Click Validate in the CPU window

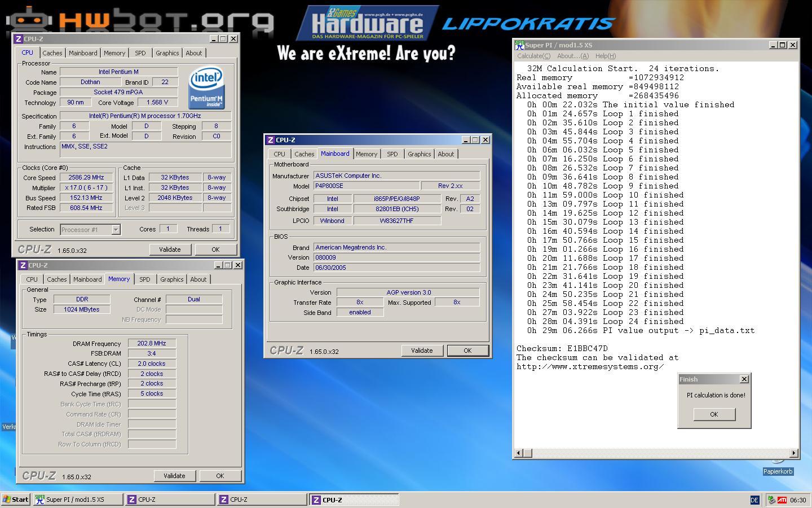click(170, 249)
